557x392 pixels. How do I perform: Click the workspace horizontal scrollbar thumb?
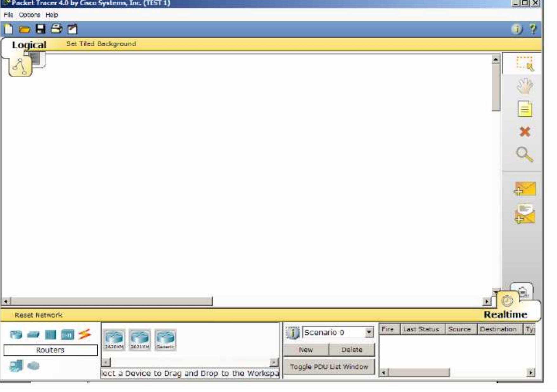111,301
